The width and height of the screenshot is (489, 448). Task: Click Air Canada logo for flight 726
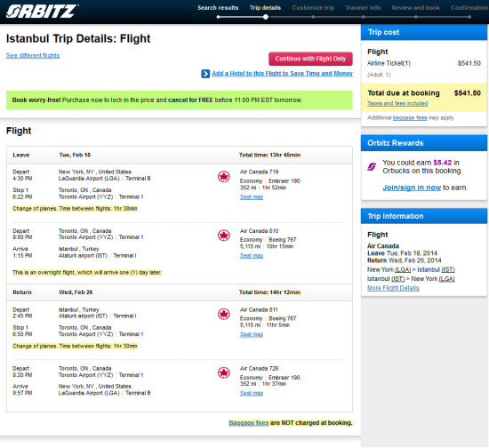(x=223, y=372)
